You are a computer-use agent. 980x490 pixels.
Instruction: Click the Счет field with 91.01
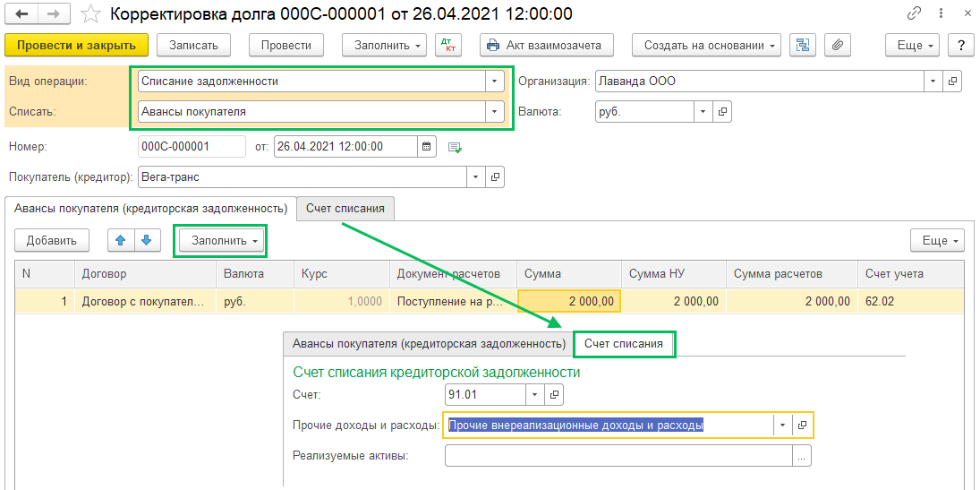486,395
